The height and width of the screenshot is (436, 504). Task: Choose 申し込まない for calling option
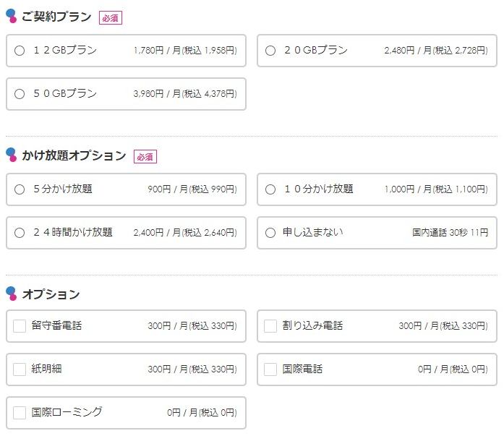coord(270,233)
